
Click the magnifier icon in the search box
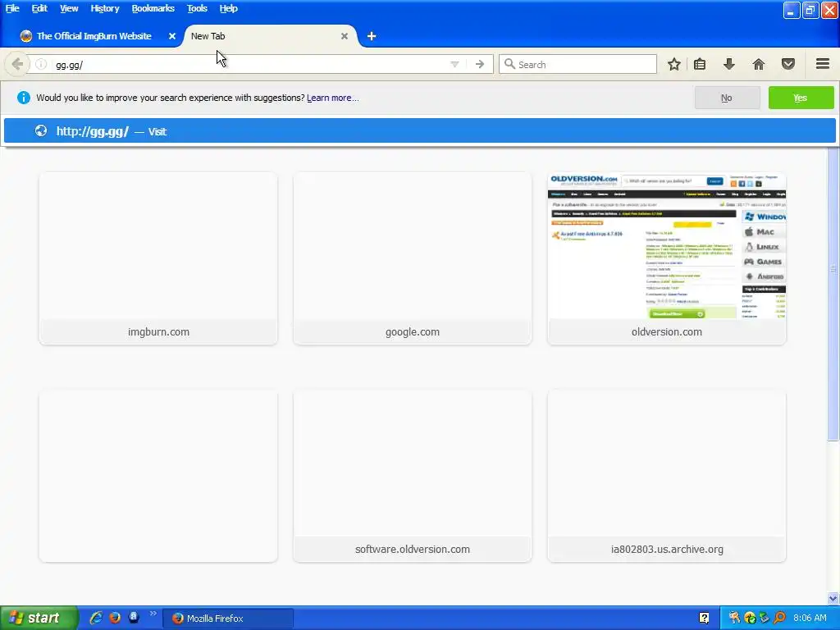point(509,64)
